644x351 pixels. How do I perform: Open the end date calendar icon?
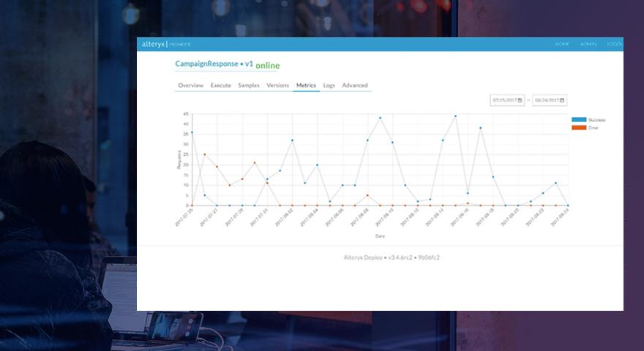point(562,100)
